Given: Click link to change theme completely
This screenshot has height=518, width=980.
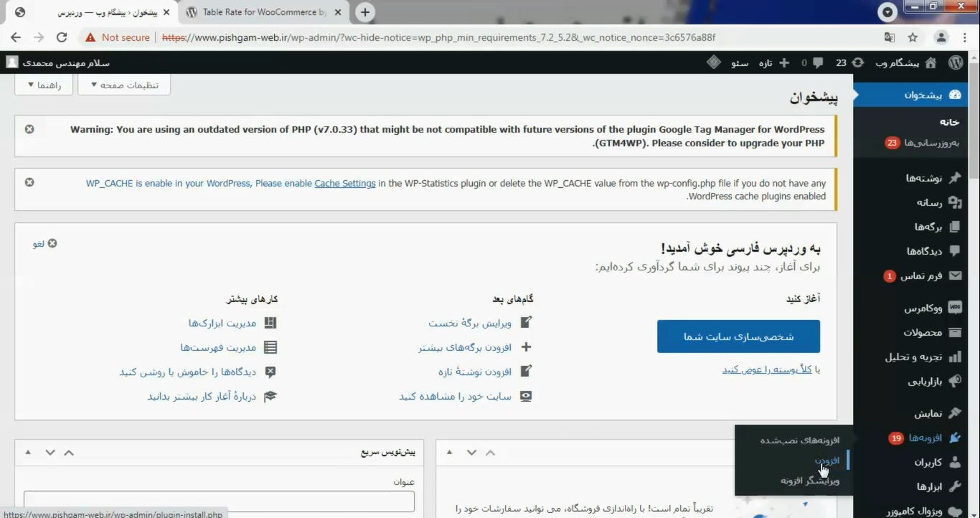Looking at the screenshot, I should tap(767, 369).
